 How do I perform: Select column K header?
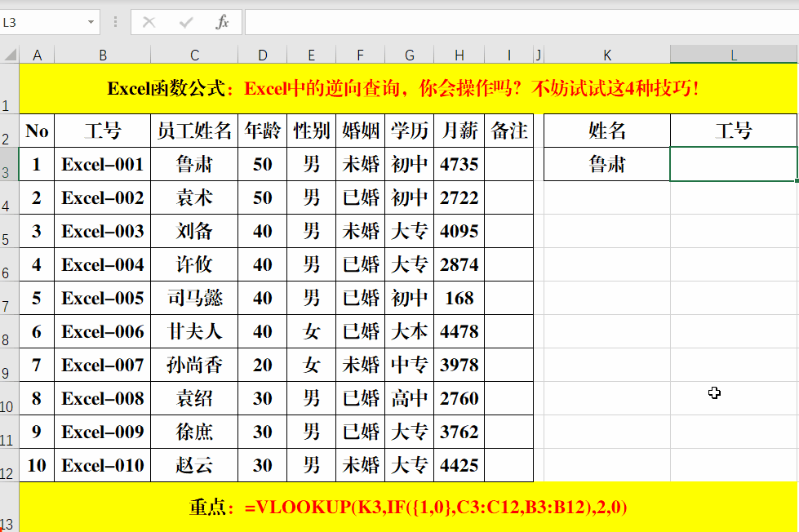(x=607, y=55)
